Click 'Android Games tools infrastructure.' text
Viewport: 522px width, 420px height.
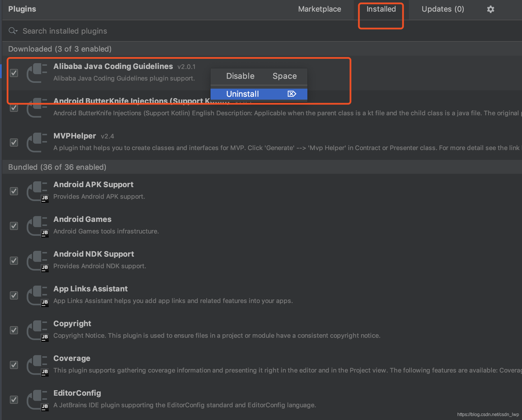106,231
